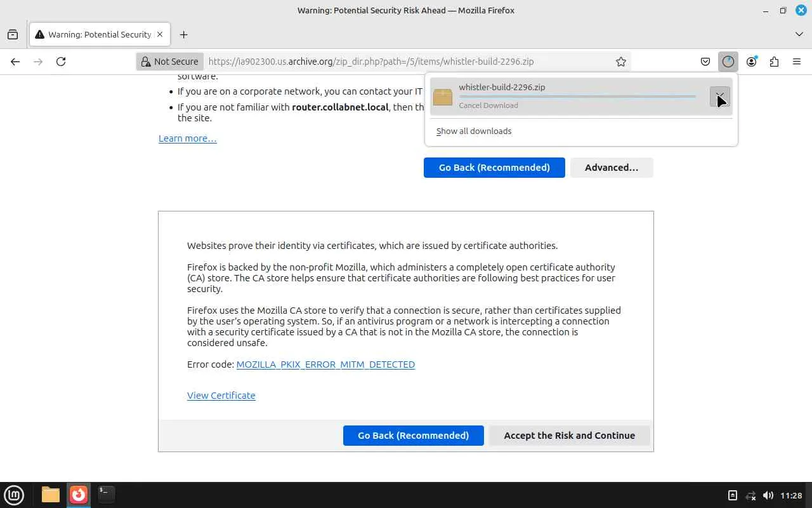Cancel the whistler-build-2296.zip download

(720, 97)
